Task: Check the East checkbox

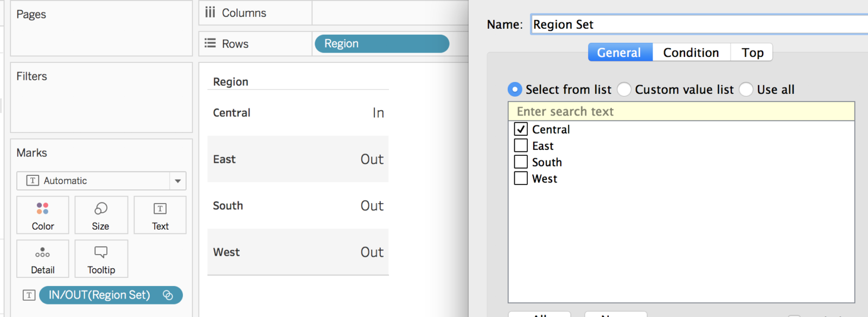Action: click(x=521, y=145)
